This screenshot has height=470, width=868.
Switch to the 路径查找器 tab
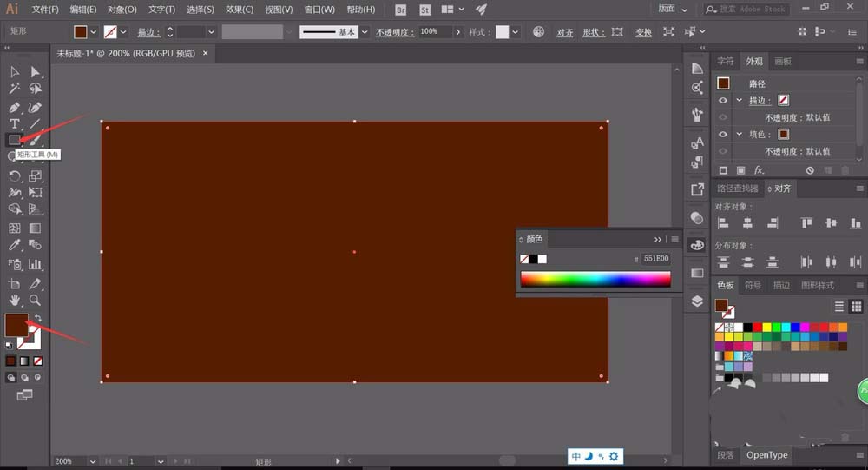point(737,189)
